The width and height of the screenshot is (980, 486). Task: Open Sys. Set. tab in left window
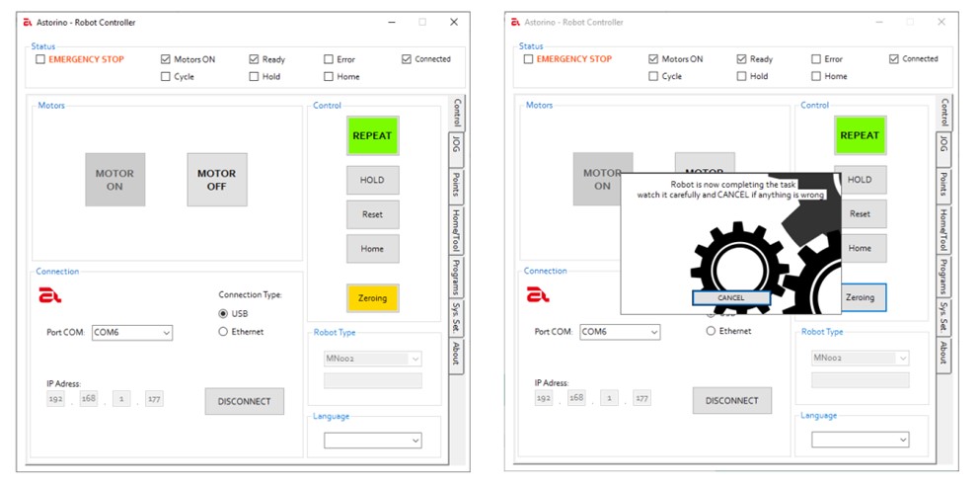[x=456, y=318]
